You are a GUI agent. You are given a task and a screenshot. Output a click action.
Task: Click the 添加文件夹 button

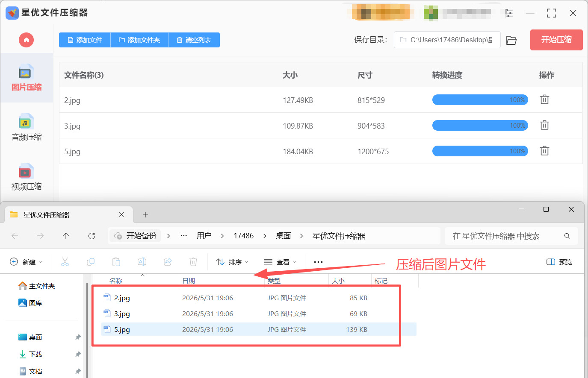click(x=139, y=40)
